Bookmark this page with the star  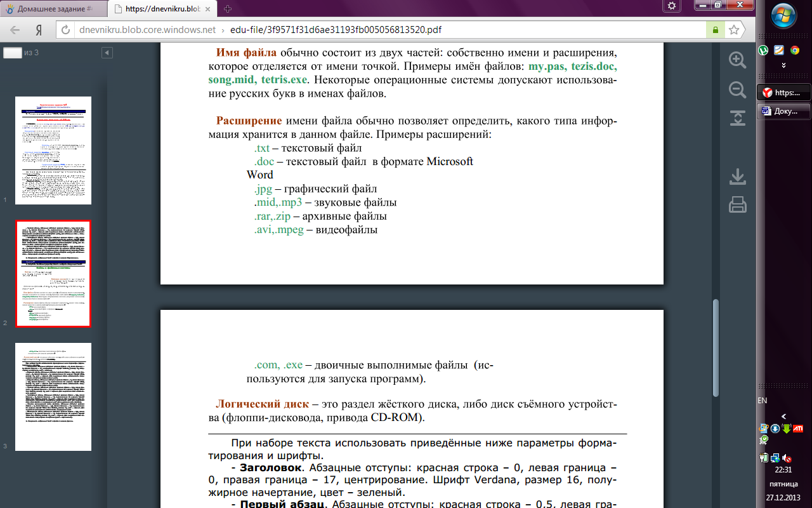click(x=733, y=30)
